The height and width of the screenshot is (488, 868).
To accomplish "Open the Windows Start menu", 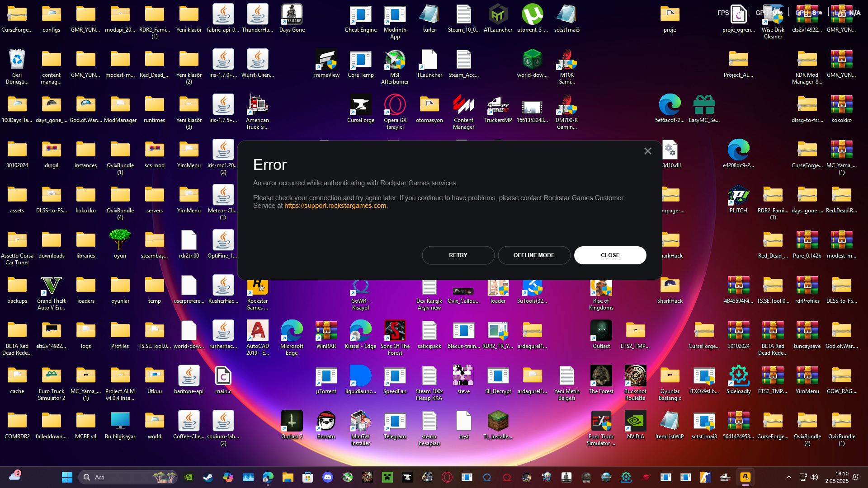I will tap(67, 477).
